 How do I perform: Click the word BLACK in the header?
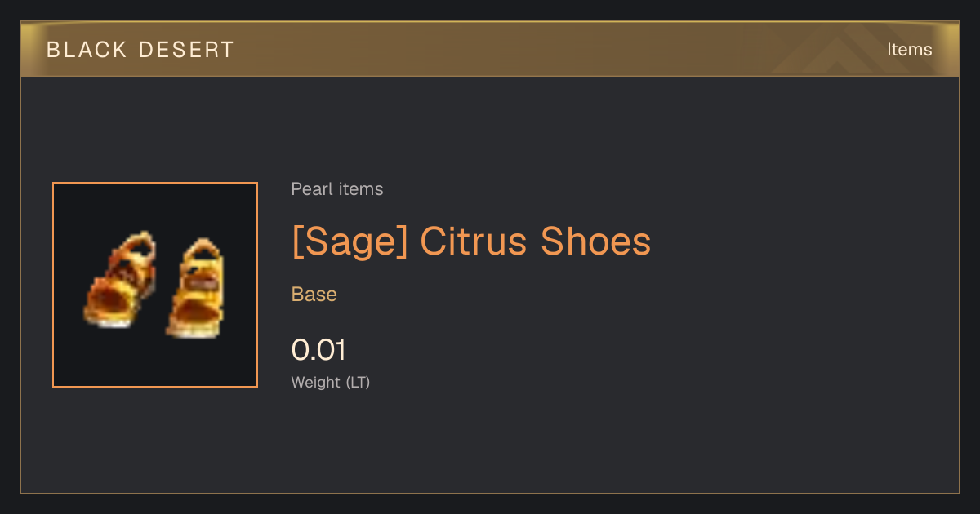(x=87, y=50)
